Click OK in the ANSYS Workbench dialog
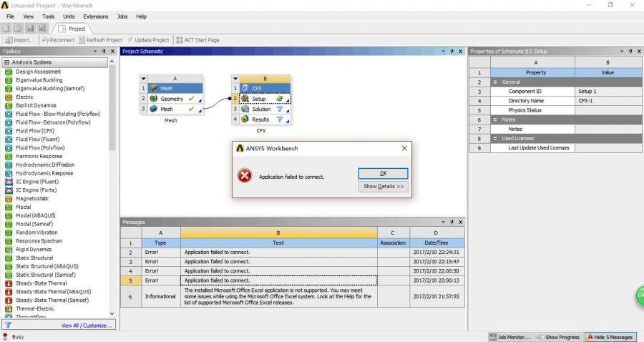The image size is (644, 342). pyautogui.click(x=384, y=173)
